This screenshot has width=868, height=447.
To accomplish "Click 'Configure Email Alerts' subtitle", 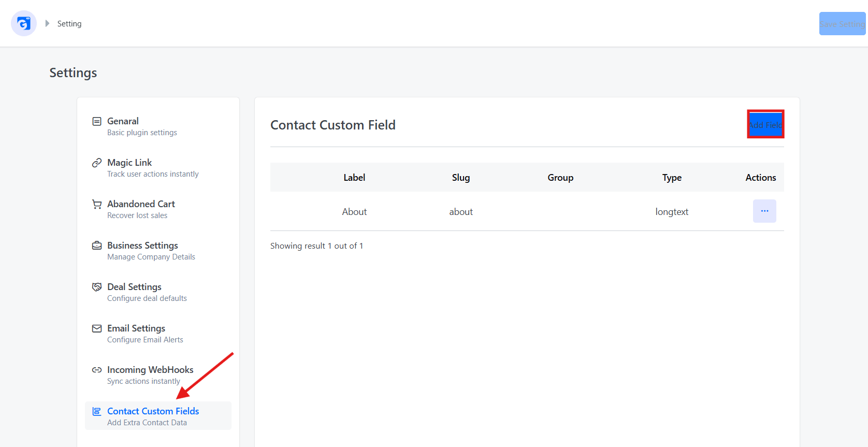I will (145, 340).
